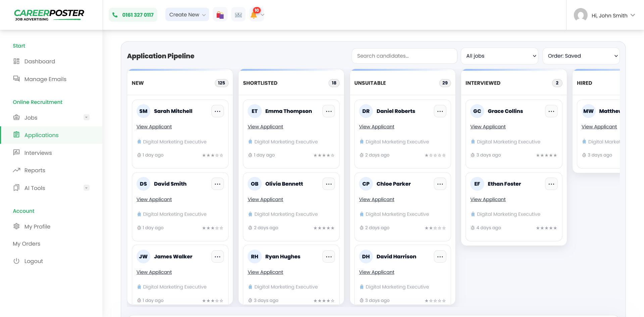Open options menu for Grace Collins
Screen dimensions: 644x317
pyautogui.click(x=551, y=111)
